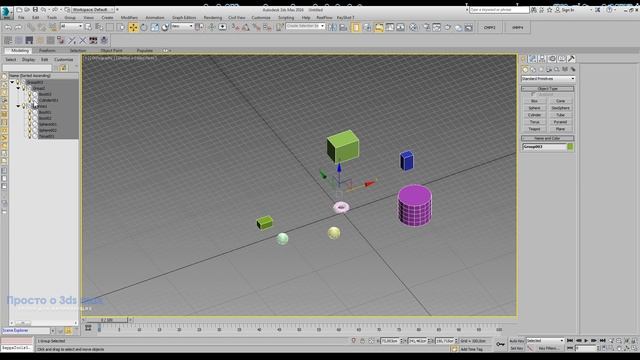
Task: Open the Create Selection Set dropdown
Action: tap(305, 26)
